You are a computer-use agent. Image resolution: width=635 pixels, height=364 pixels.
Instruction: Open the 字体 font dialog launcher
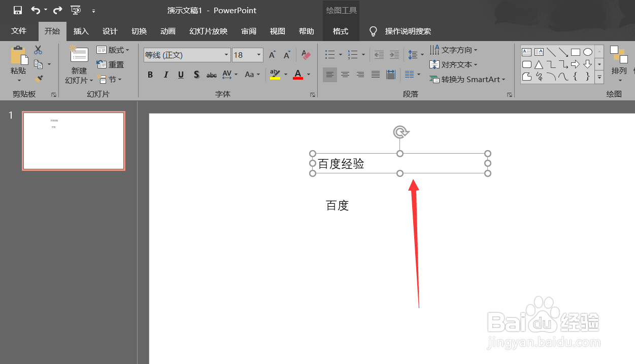click(313, 95)
